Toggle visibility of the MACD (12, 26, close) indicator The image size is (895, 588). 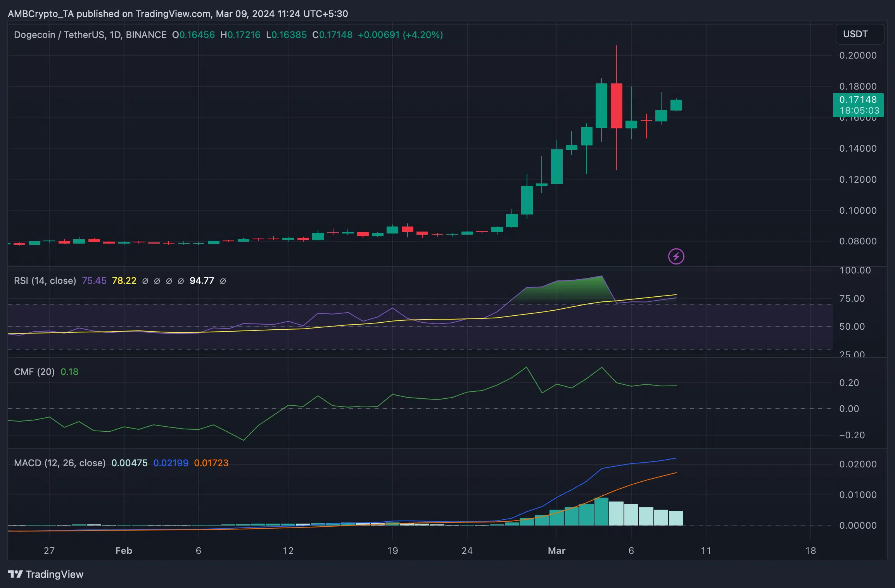coord(59,463)
